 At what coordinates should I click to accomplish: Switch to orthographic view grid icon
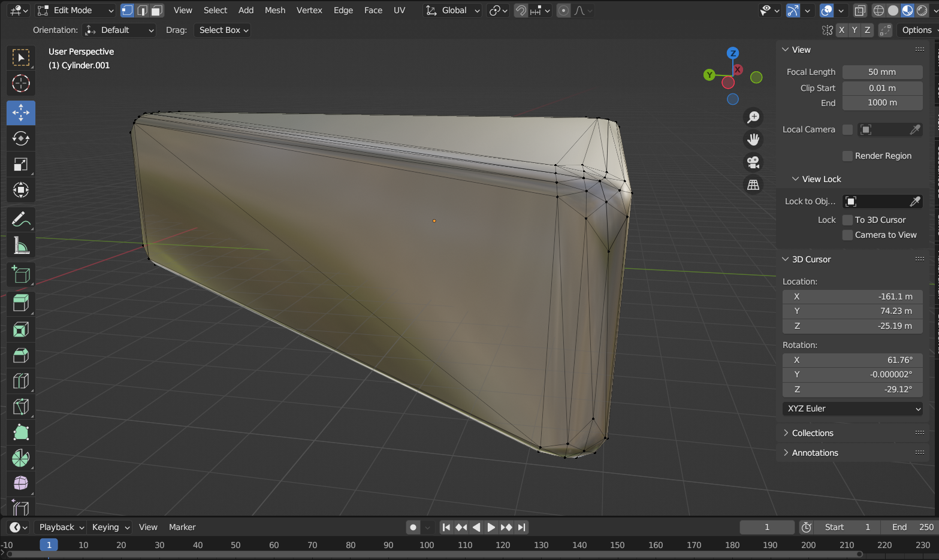pos(753,185)
